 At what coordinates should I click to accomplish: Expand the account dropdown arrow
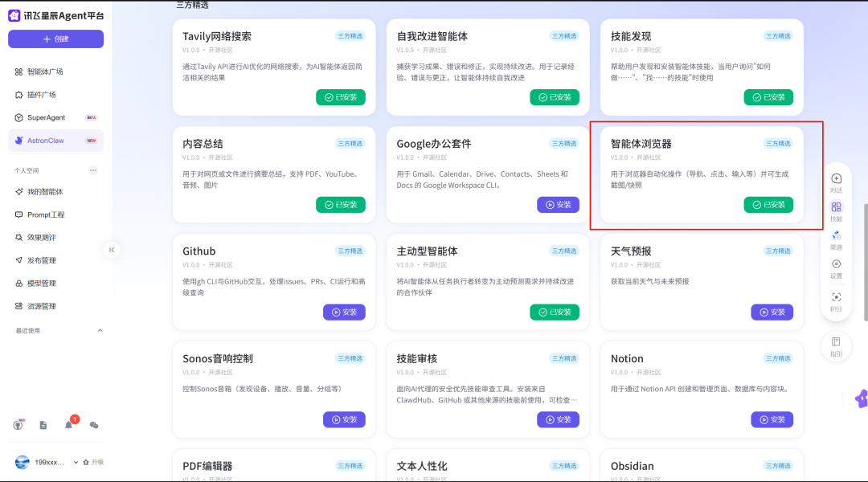click(76, 462)
